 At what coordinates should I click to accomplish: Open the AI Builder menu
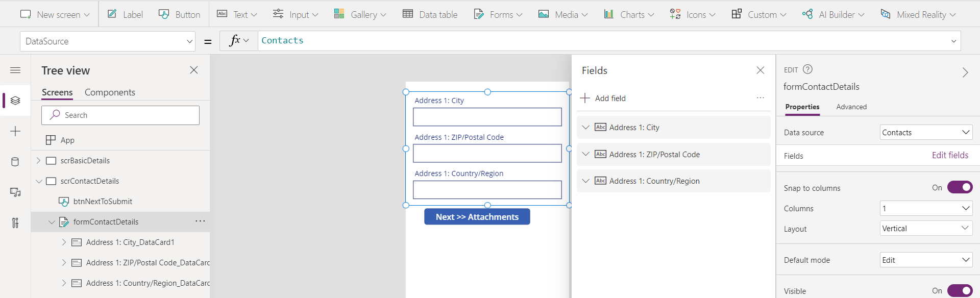(x=833, y=14)
